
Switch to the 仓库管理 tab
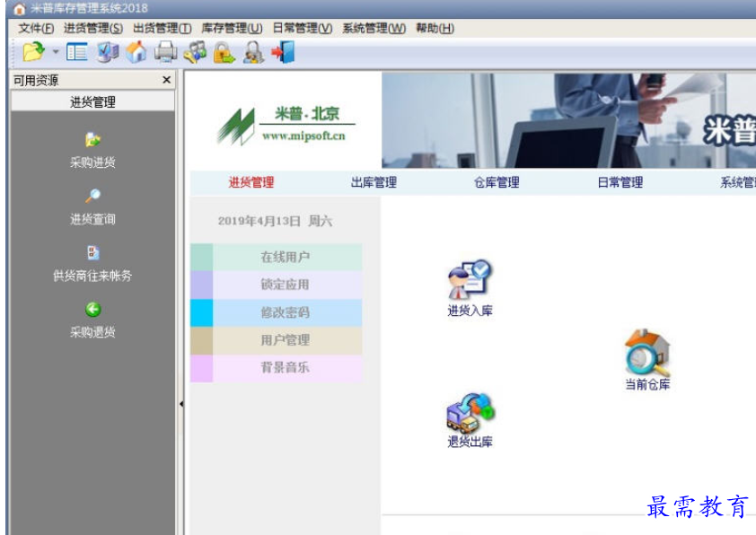click(497, 182)
